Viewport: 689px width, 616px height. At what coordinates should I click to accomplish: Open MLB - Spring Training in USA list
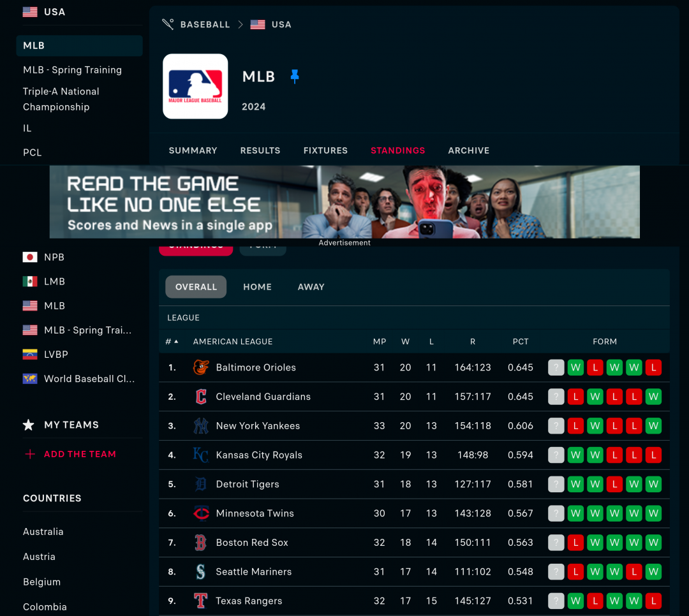pyautogui.click(x=73, y=70)
